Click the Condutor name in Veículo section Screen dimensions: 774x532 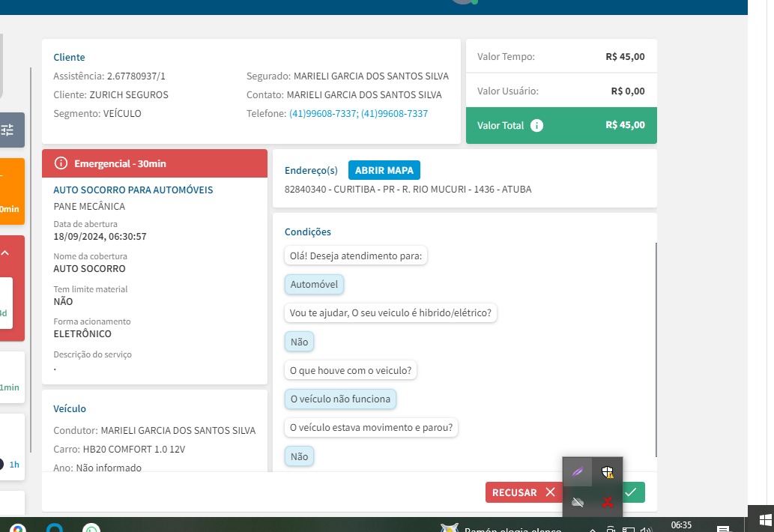(x=178, y=430)
